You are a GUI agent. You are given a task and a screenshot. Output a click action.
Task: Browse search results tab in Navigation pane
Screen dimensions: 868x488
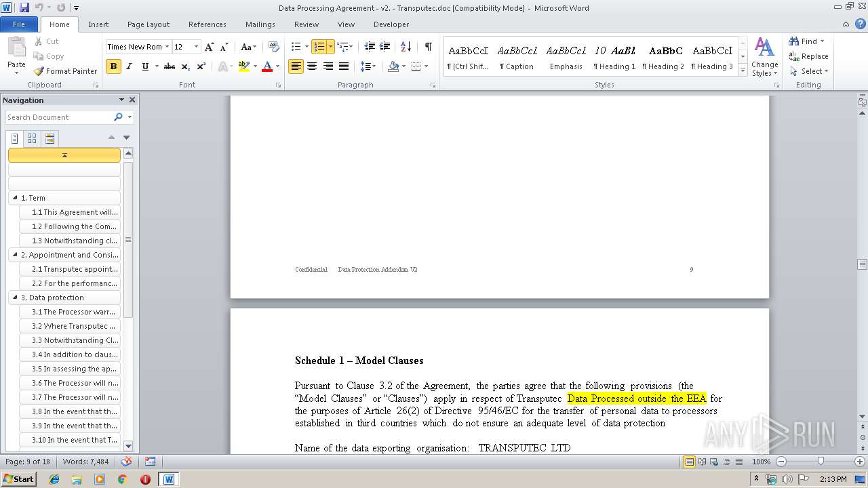[50, 139]
